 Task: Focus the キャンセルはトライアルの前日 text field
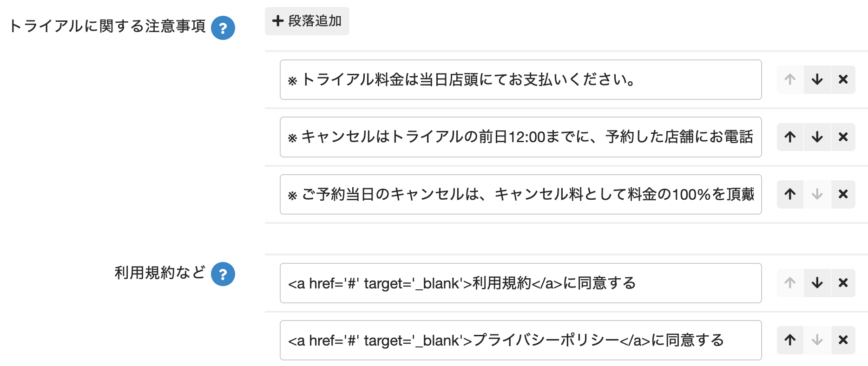click(x=520, y=137)
